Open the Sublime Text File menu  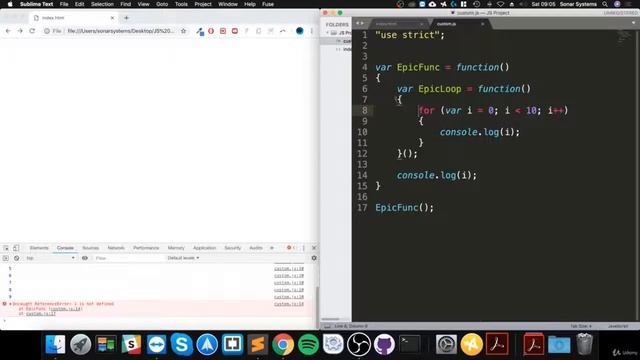pos(64,4)
